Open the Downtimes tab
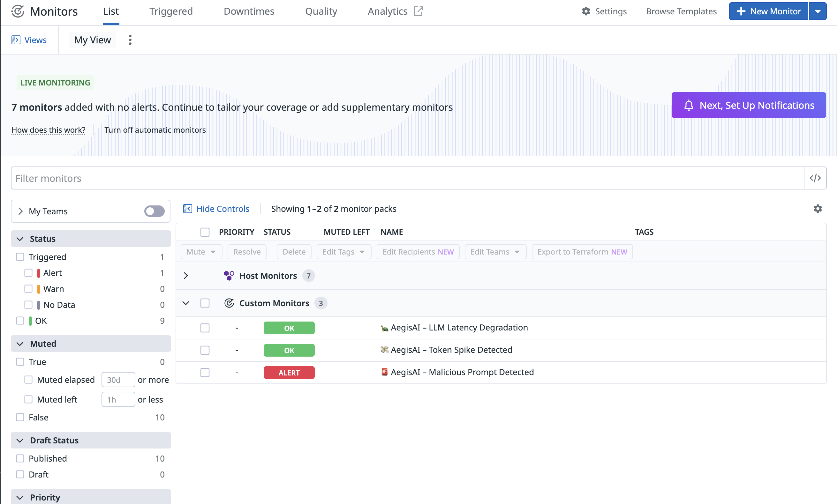Image resolution: width=837 pixels, height=504 pixels. (249, 11)
